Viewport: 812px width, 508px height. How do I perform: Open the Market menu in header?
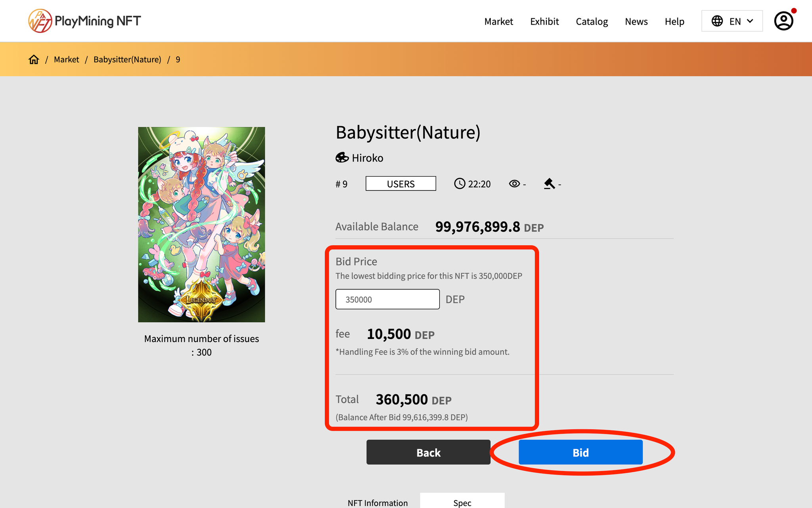498,21
